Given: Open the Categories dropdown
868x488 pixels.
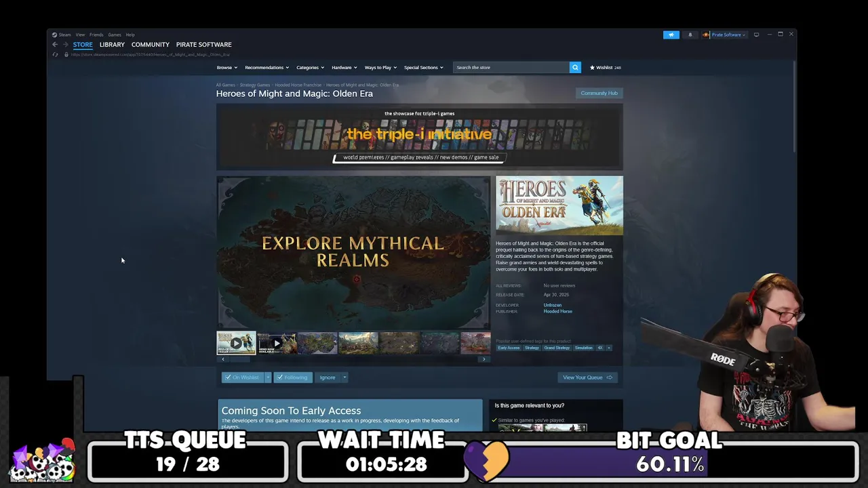Looking at the screenshot, I should [311, 67].
